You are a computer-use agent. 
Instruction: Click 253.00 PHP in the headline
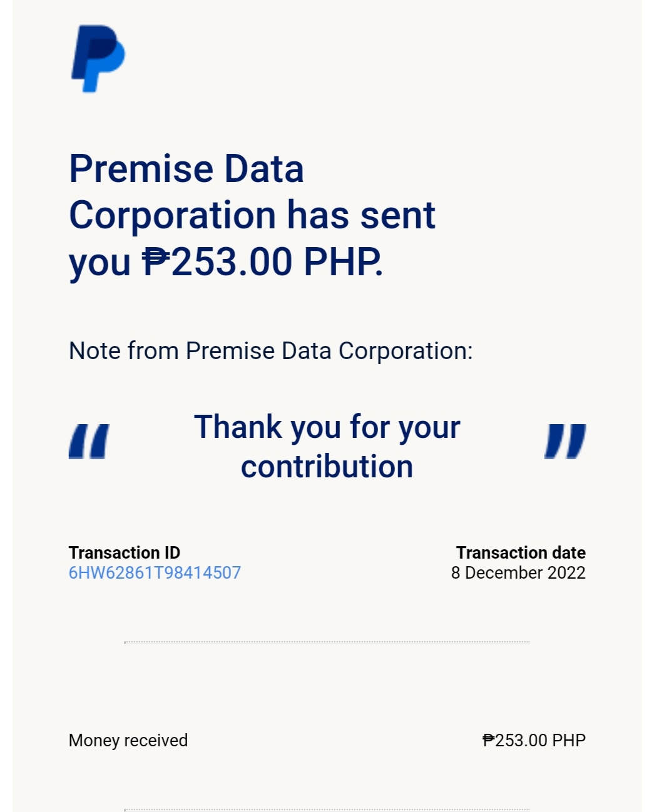coord(277,261)
